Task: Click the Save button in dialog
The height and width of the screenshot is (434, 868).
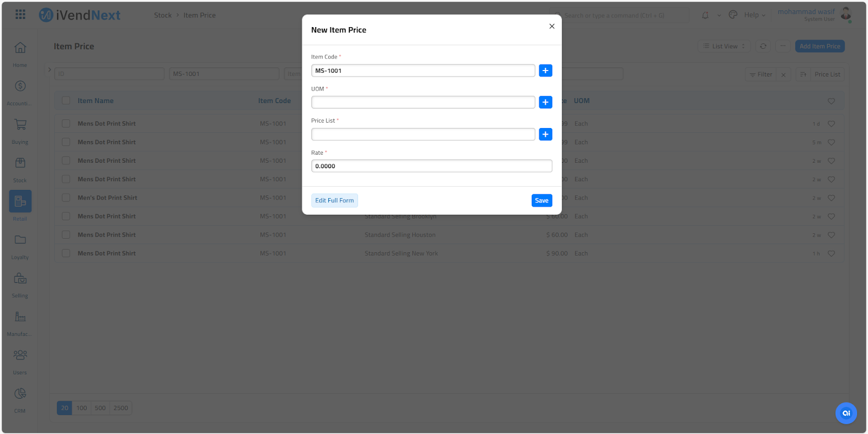Action: pyautogui.click(x=542, y=201)
